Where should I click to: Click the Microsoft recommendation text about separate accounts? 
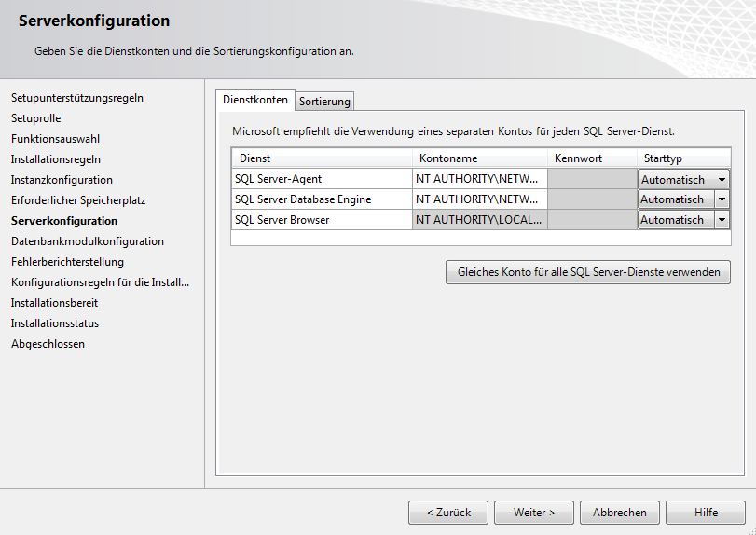pyautogui.click(x=453, y=131)
